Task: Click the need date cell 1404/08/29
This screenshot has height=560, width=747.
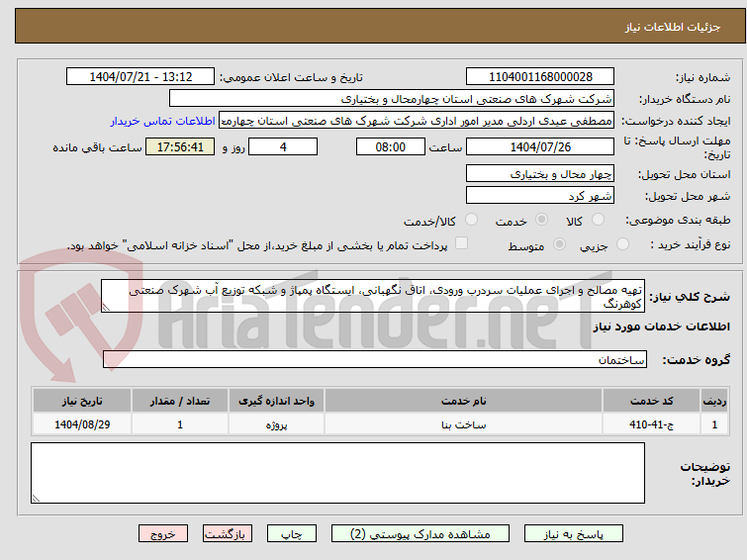Action: 82,424
